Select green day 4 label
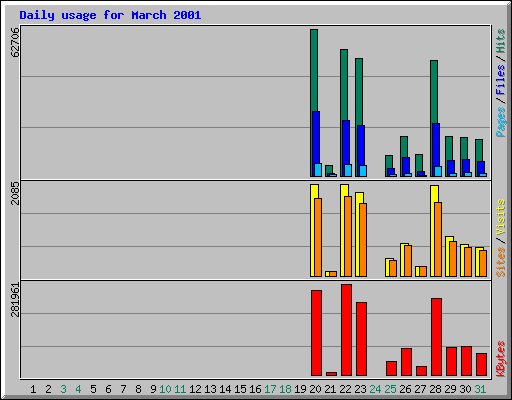Image resolution: width=512 pixels, height=400 pixels. click(78, 389)
